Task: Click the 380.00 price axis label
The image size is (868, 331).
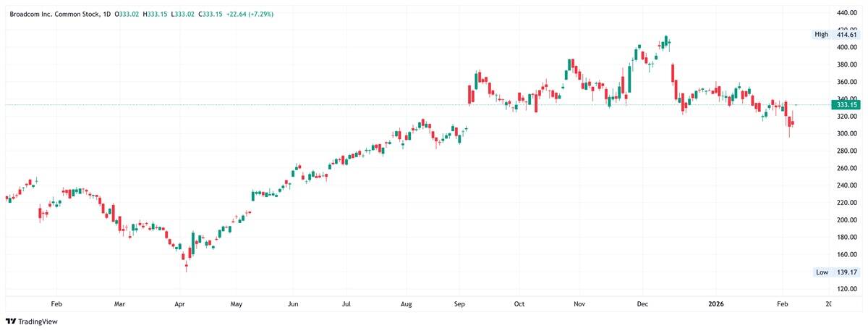Action: click(x=846, y=64)
